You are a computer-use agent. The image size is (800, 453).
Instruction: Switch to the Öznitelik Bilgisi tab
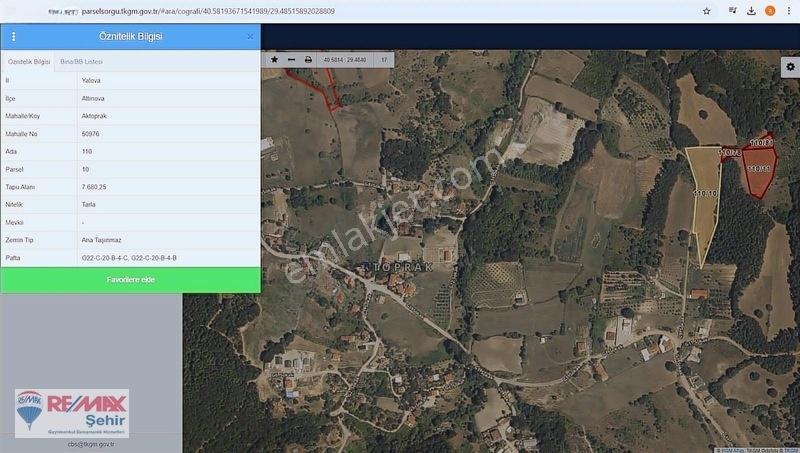[x=29, y=62]
